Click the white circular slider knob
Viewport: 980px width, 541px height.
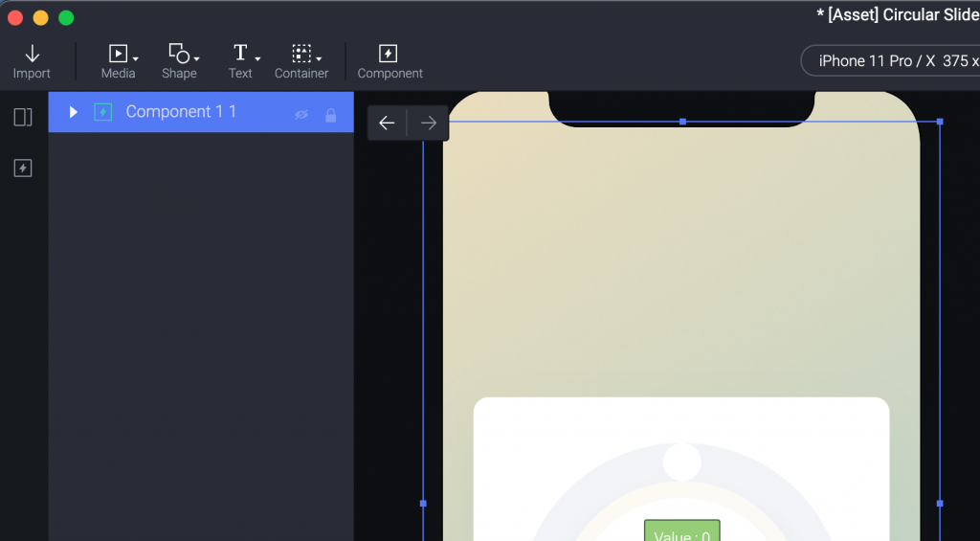coord(681,462)
